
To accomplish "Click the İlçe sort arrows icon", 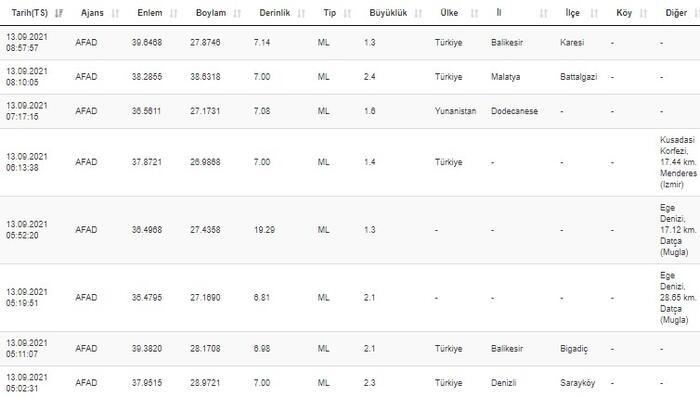I will [594, 13].
